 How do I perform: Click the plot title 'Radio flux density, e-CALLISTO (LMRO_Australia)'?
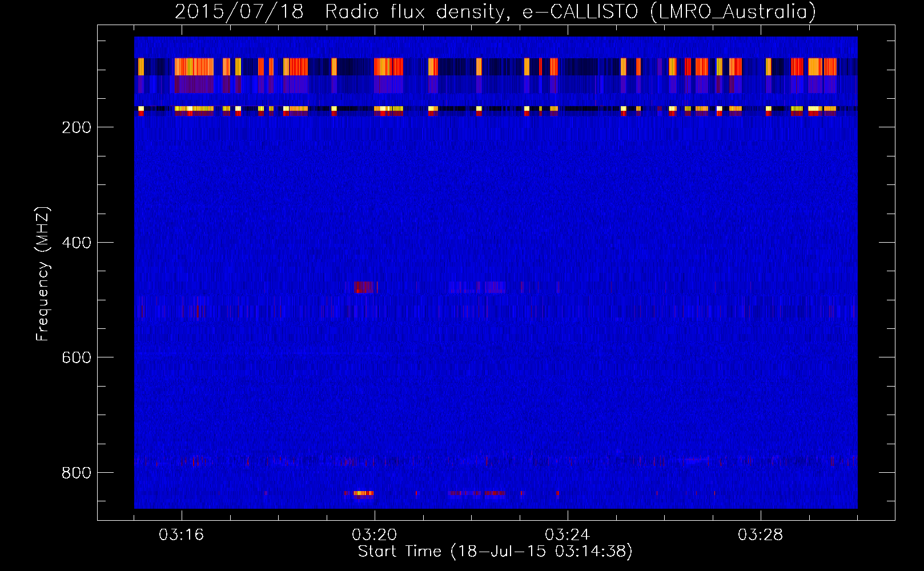pos(570,11)
